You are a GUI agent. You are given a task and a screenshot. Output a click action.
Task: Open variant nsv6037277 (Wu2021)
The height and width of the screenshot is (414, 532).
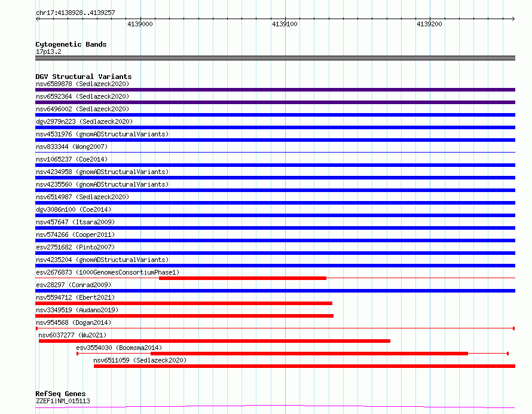[72, 335]
